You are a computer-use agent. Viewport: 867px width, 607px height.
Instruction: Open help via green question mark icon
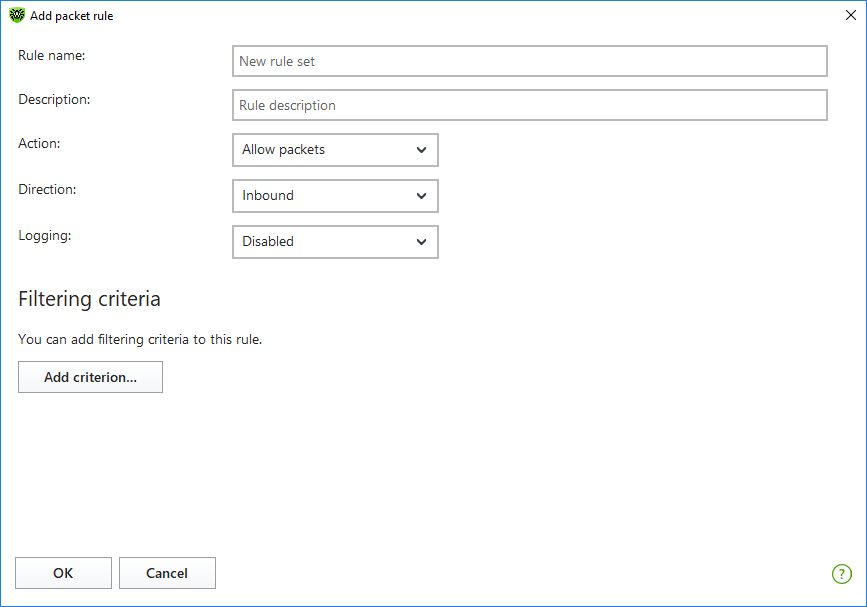tap(842, 574)
